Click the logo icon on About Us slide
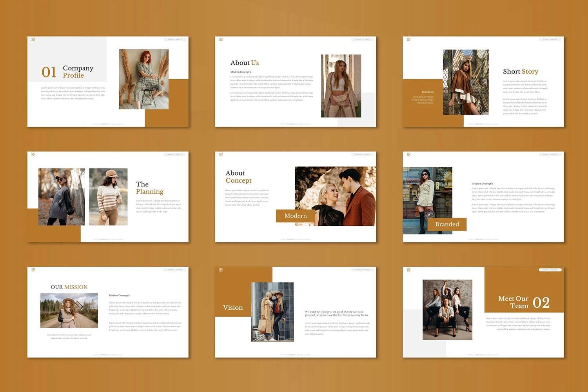588x392 pixels. [221, 40]
